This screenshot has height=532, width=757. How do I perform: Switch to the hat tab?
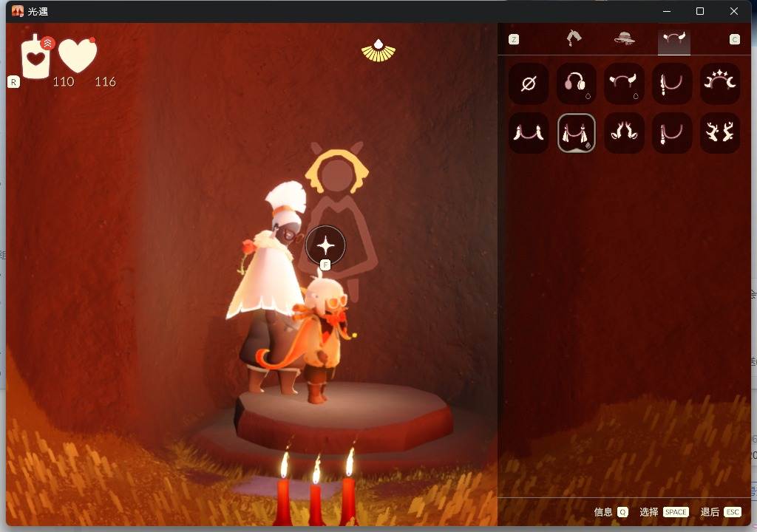pyautogui.click(x=624, y=38)
